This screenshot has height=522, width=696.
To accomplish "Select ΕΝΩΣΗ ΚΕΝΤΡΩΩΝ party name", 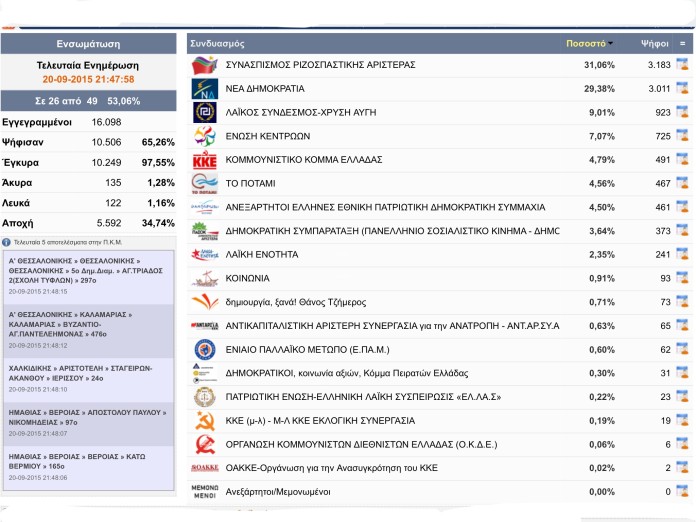I will (x=268, y=136).
